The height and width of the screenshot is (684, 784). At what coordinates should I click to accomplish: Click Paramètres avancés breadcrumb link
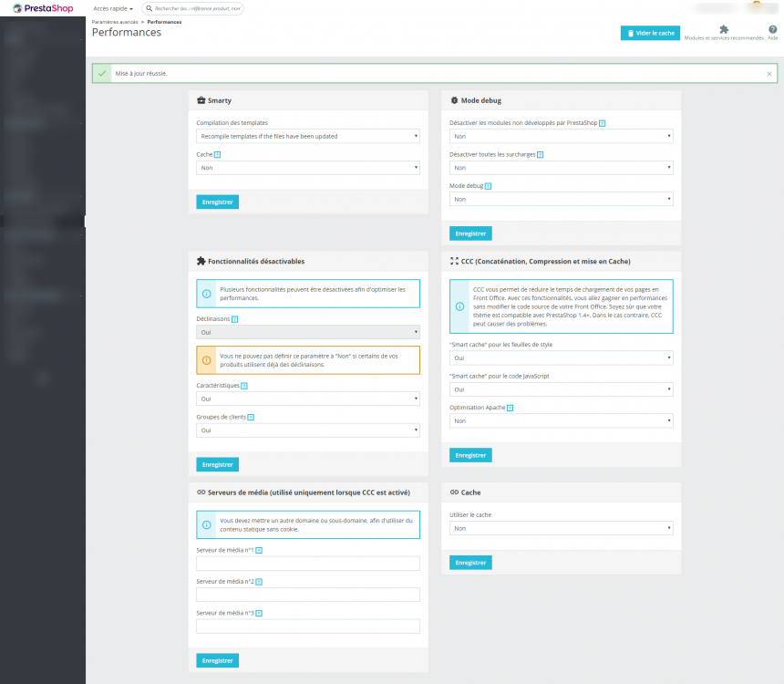pyautogui.click(x=115, y=22)
